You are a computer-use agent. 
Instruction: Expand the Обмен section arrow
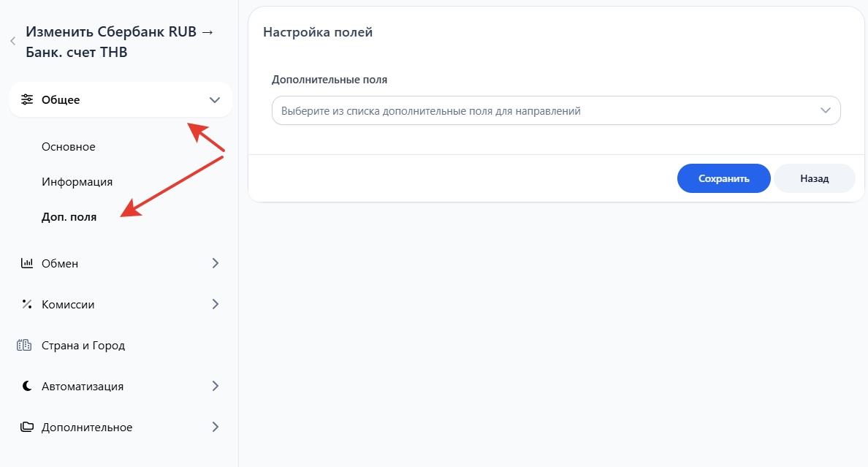click(x=215, y=263)
